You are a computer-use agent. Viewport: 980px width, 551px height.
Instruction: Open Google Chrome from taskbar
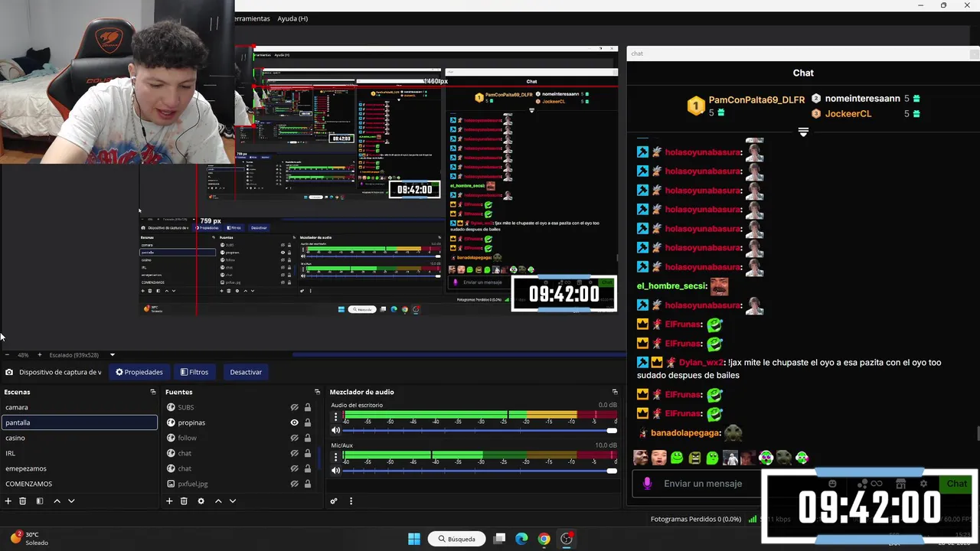pos(544,539)
